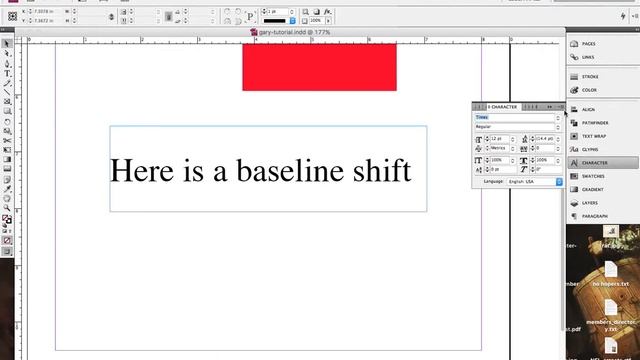This screenshot has height=360, width=640.
Task: Click the opacity 100% field
Action: [x=317, y=20]
